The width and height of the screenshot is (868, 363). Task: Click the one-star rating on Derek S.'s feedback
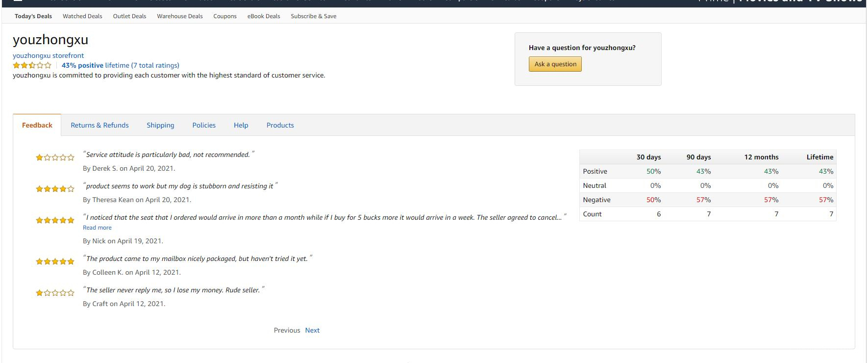point(55,157)
